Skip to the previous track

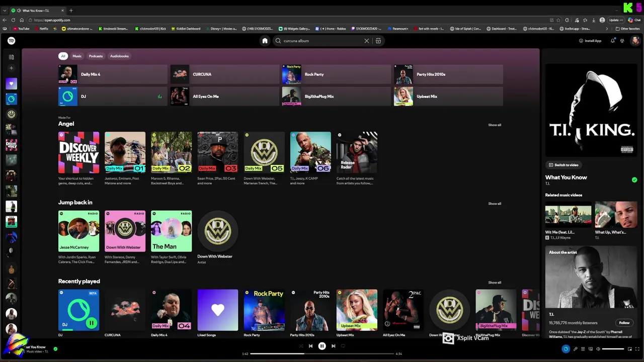point(310,346)
